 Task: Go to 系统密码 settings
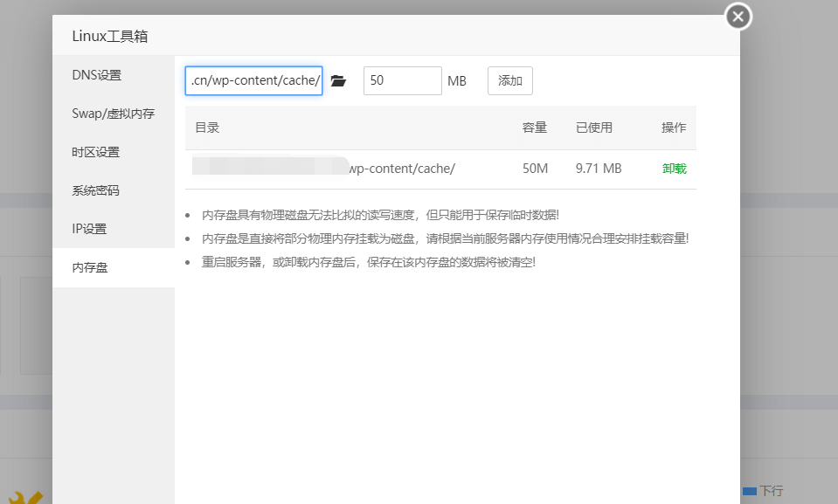tap(96, 190)
